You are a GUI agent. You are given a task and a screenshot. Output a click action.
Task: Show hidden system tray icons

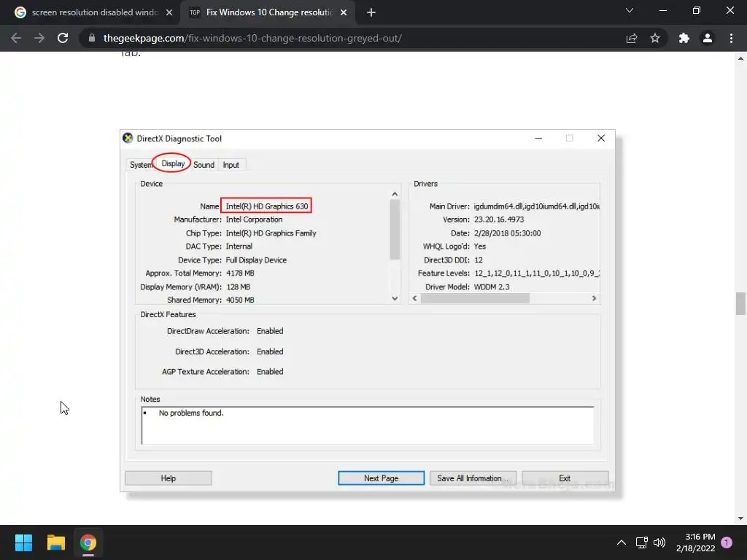point(622,542)
